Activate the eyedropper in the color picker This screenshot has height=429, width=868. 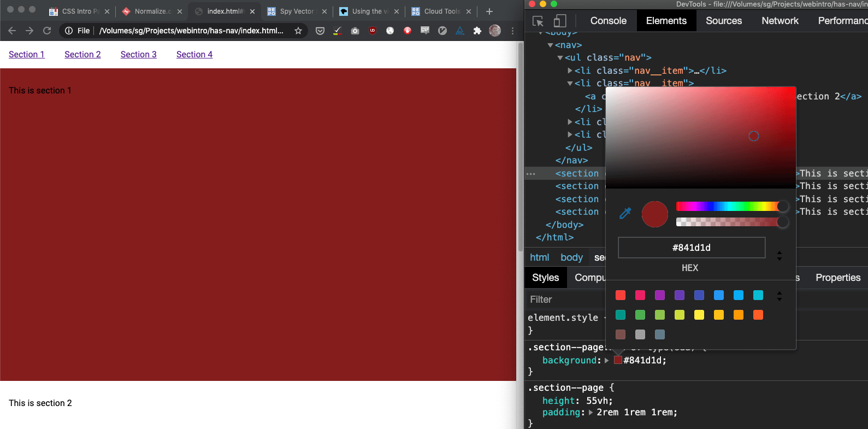point(625,213)
